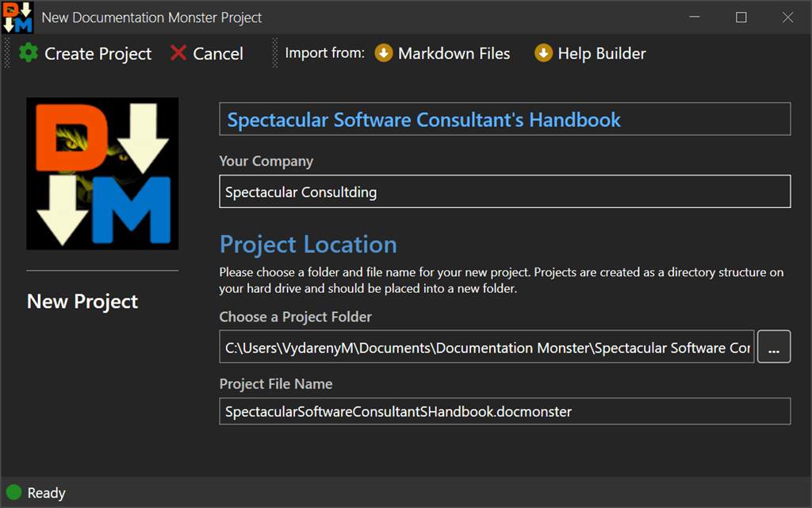This screenshot has width=812, height=508.
Task: Minimize the project dialog window
Action: (695, 17)
